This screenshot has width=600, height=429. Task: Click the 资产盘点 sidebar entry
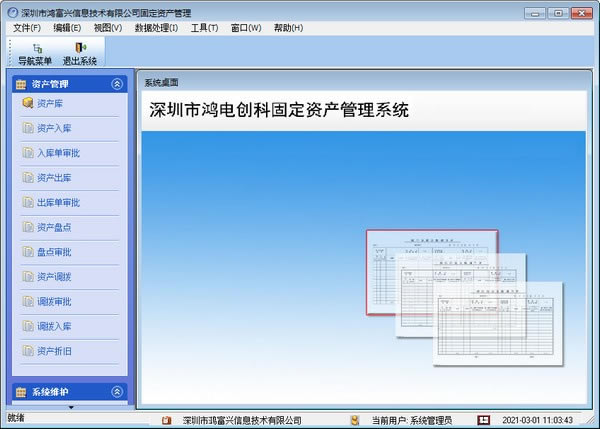tap(53, 227)
